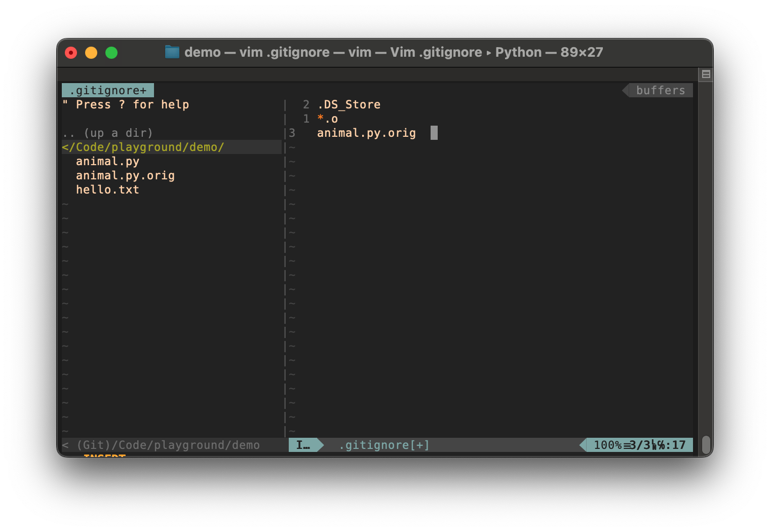Open animal.py from the file tree
Screen dimensions: 770x532
[x=108, y=161]
